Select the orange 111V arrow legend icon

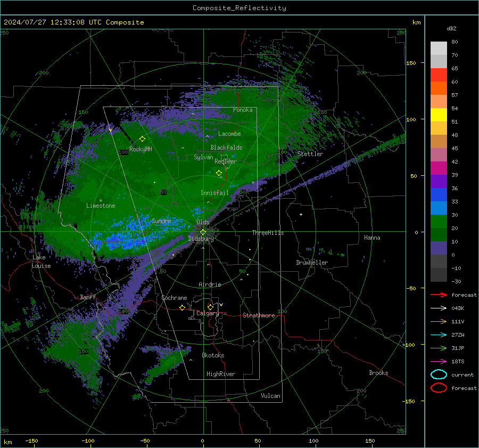439,321
